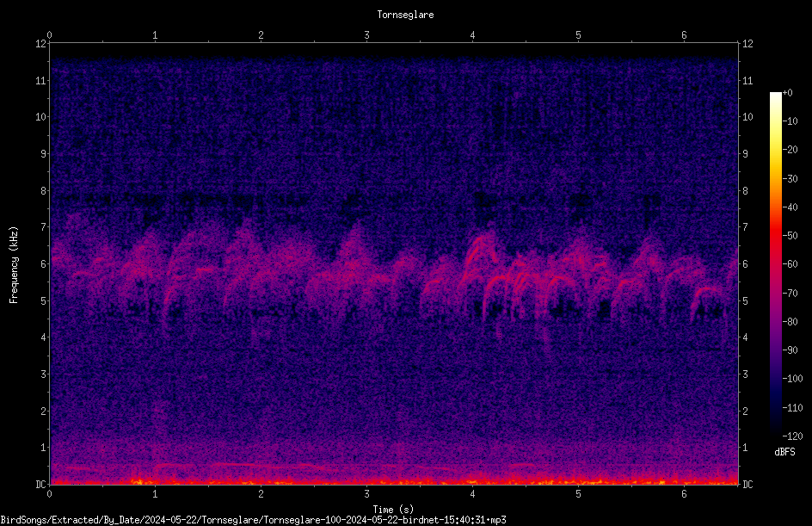Click the 2 kHz tick on the right frequency axis

tap(745, 411)
